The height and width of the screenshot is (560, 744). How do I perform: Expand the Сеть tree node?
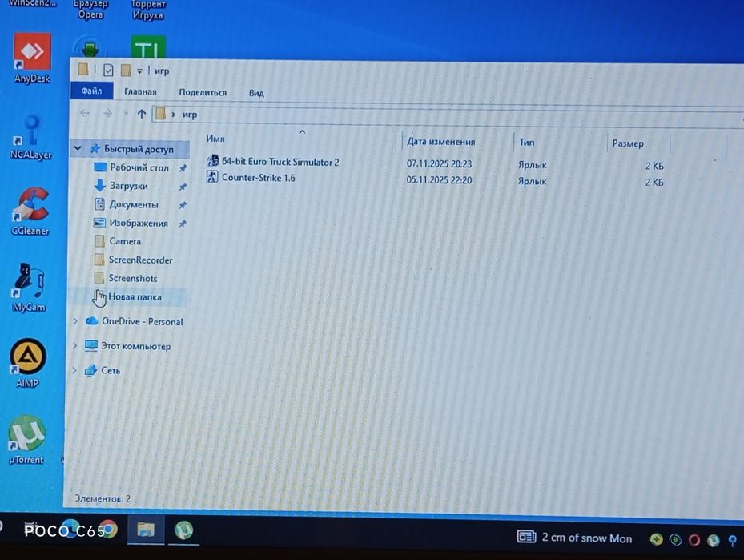(x=74, y=369)
